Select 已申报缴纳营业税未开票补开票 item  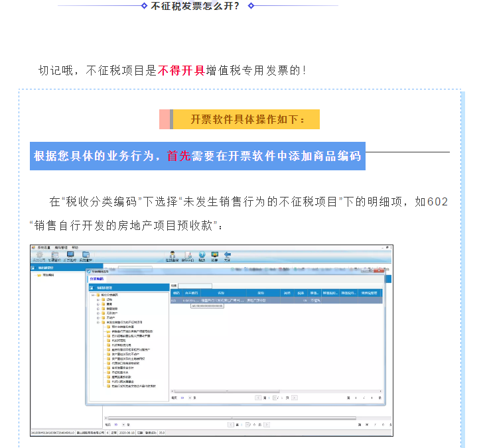pyautogui.click(x=131, y=336)
